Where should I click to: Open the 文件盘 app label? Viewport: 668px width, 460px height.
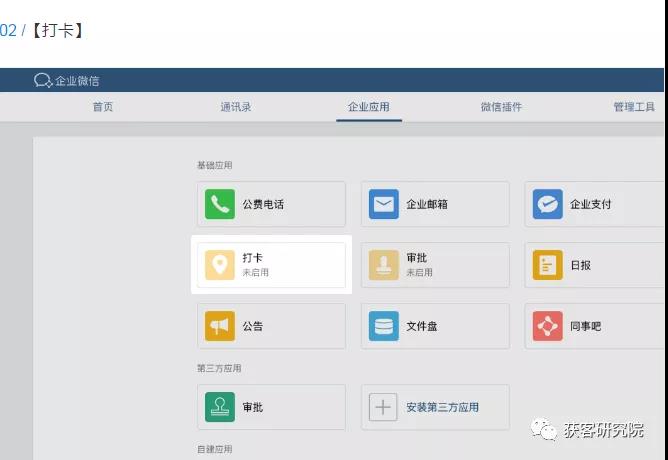point(422,327)
